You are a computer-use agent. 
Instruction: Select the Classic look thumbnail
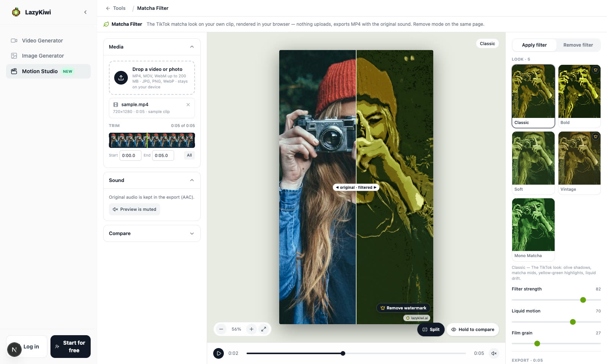click(x=533, y=96)
